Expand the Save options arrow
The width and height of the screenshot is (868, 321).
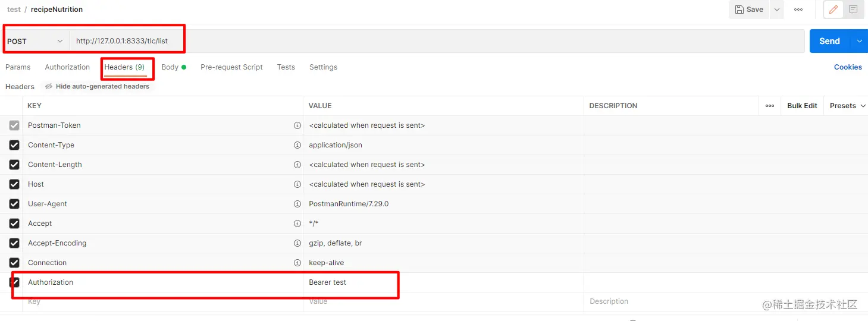click(777, 10)
